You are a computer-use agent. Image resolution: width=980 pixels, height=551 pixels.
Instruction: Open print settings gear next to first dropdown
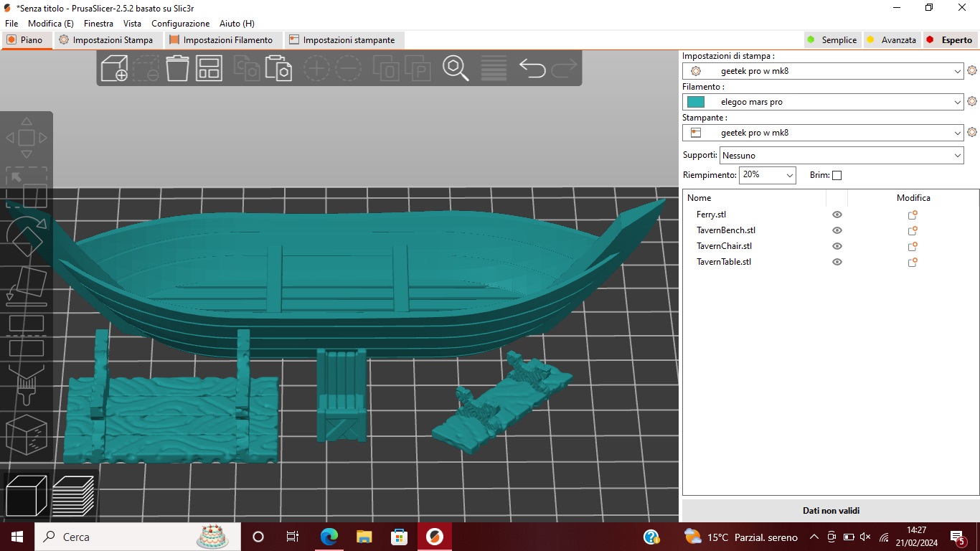972,71
